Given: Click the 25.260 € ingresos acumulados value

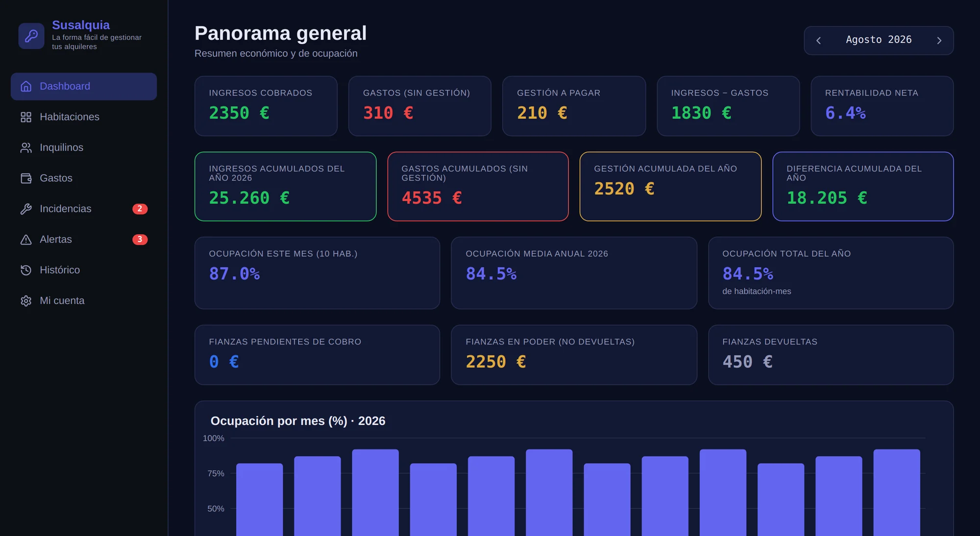Looking at the screenshot, I should [249, 198].
